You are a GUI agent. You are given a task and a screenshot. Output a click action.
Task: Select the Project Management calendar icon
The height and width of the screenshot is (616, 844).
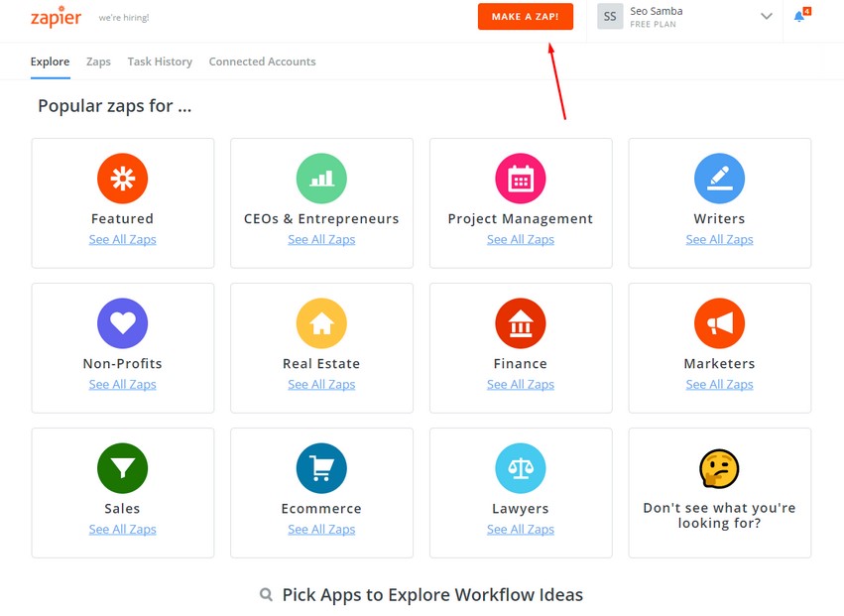click(x=521, y=179)
